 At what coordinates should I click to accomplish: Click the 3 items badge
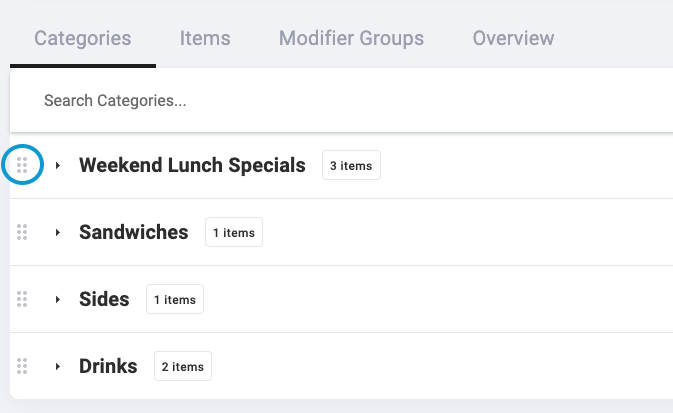point(351,165)
